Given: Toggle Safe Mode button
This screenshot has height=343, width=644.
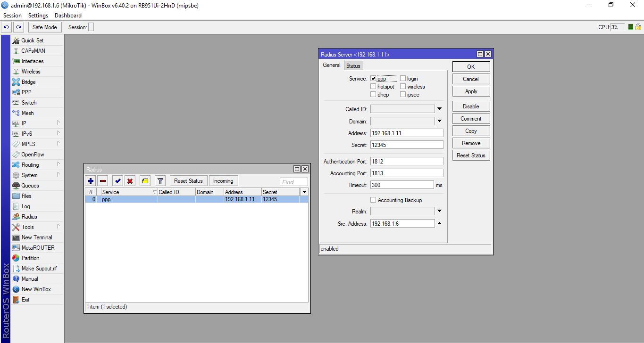Looking at the screenshot, I should [44, 27].
